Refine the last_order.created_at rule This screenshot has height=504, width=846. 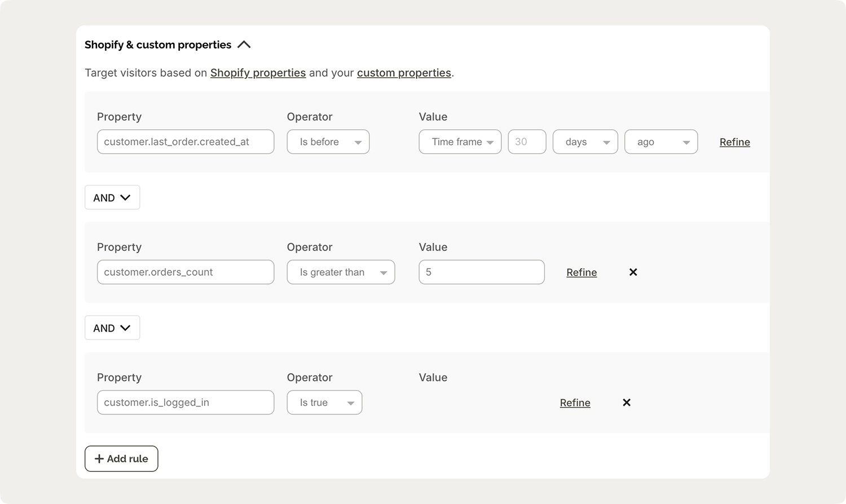pos(734,142)
